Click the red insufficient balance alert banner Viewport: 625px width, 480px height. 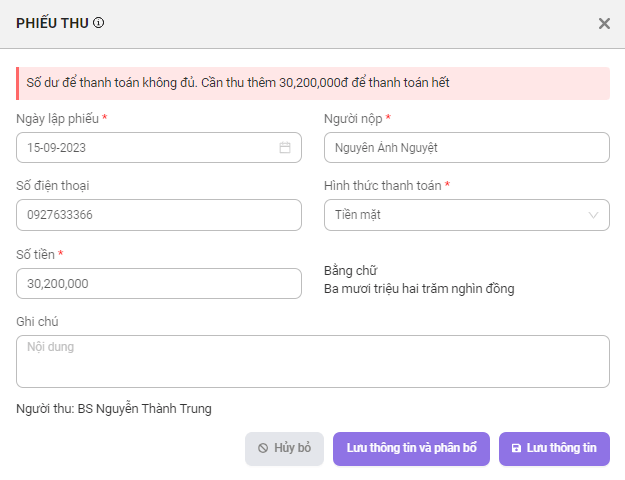(313, 83)
